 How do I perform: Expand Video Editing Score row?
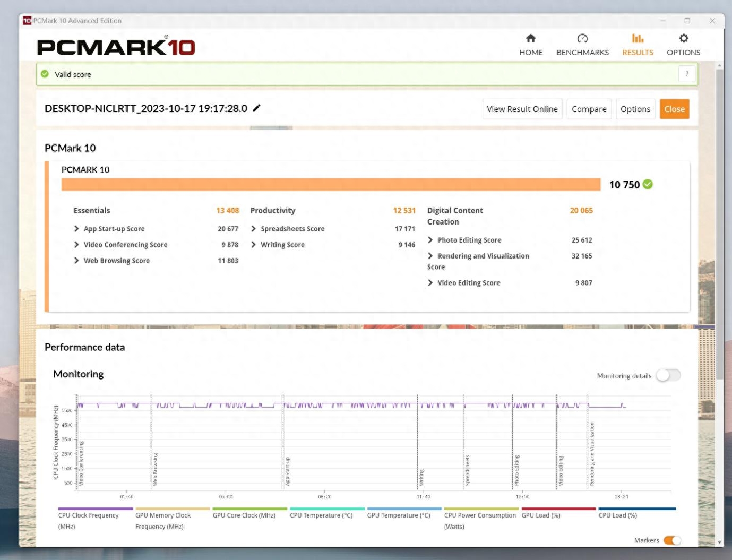430,283
